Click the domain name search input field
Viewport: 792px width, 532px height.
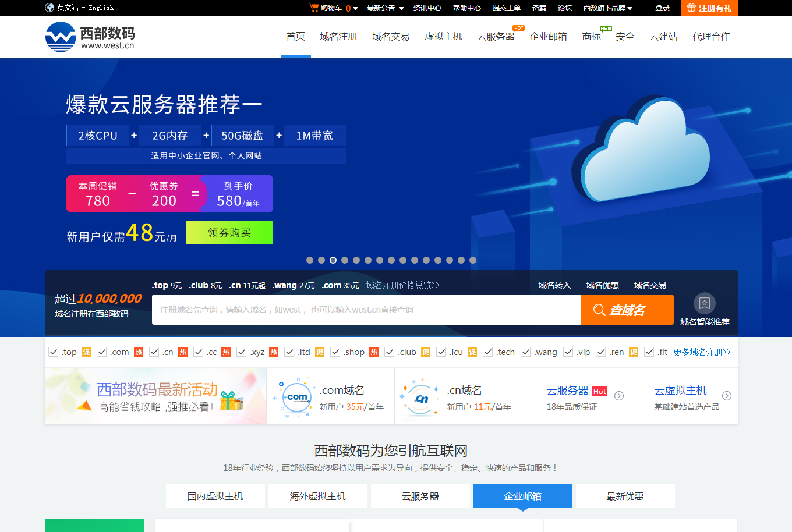point(366,310)
